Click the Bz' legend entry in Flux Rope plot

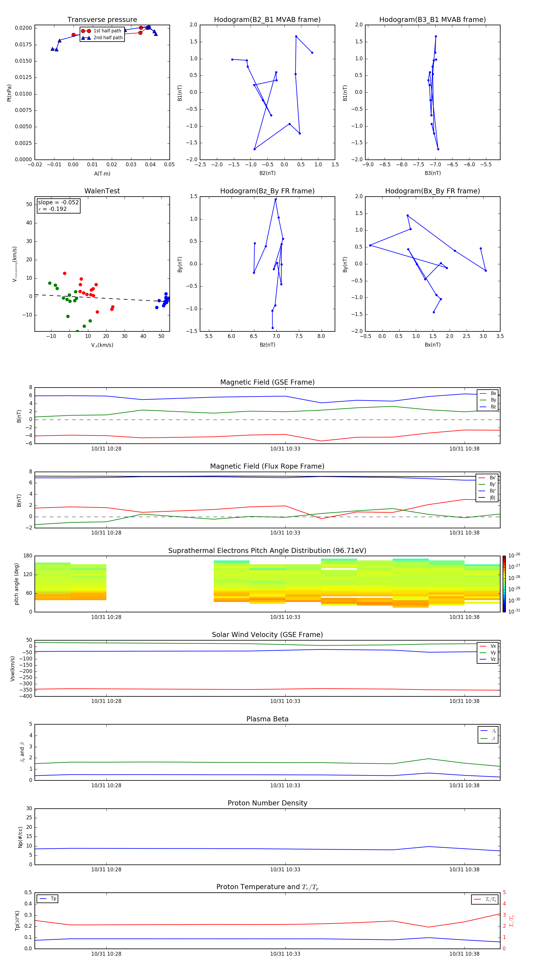(x=487, y=491)
